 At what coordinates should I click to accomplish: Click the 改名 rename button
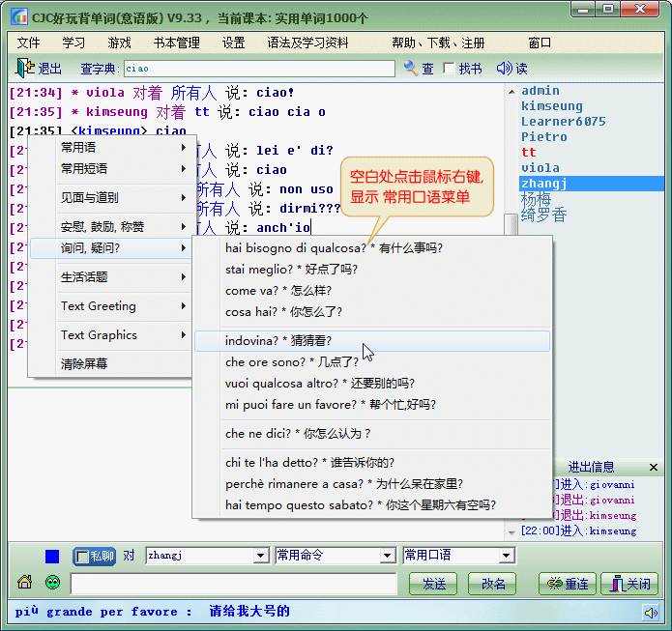click(493, 584)
